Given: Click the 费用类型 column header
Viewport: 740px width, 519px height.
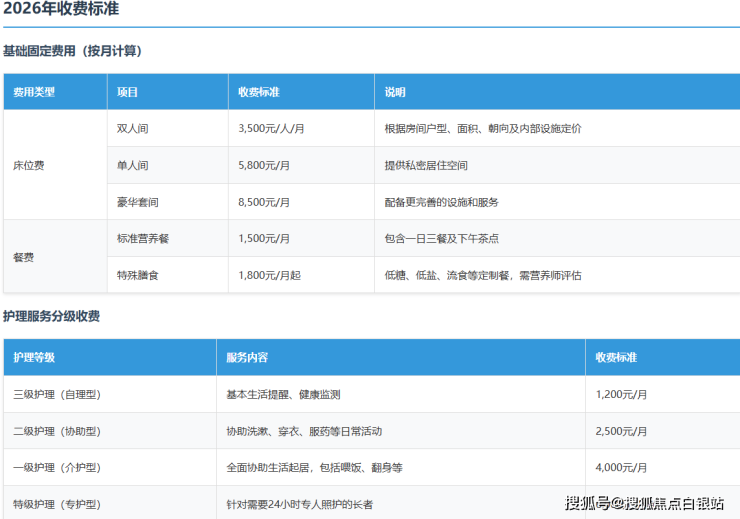Looking at the screenshot, I should tap(34, 92).
